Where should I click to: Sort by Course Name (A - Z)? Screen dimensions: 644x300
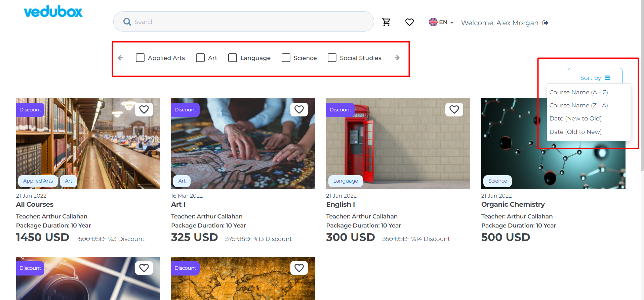[578, 92]
